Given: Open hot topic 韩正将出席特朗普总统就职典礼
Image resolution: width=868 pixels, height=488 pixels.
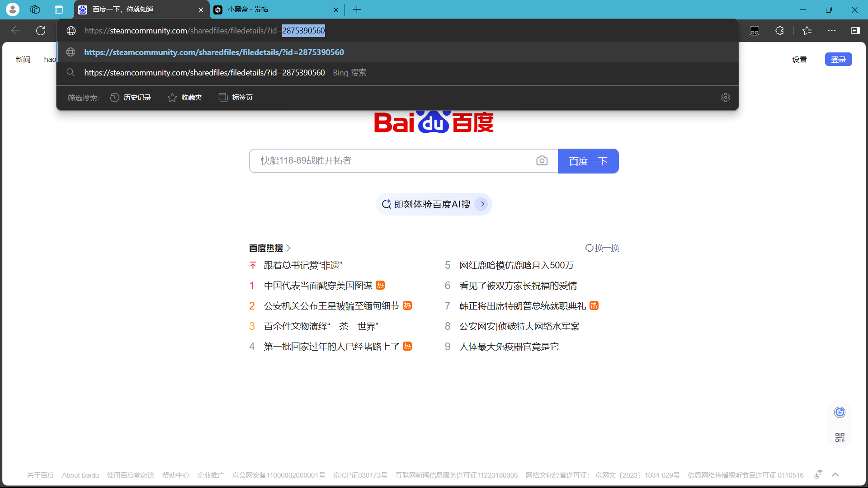Looking at the screenshot, I should 523,306.
